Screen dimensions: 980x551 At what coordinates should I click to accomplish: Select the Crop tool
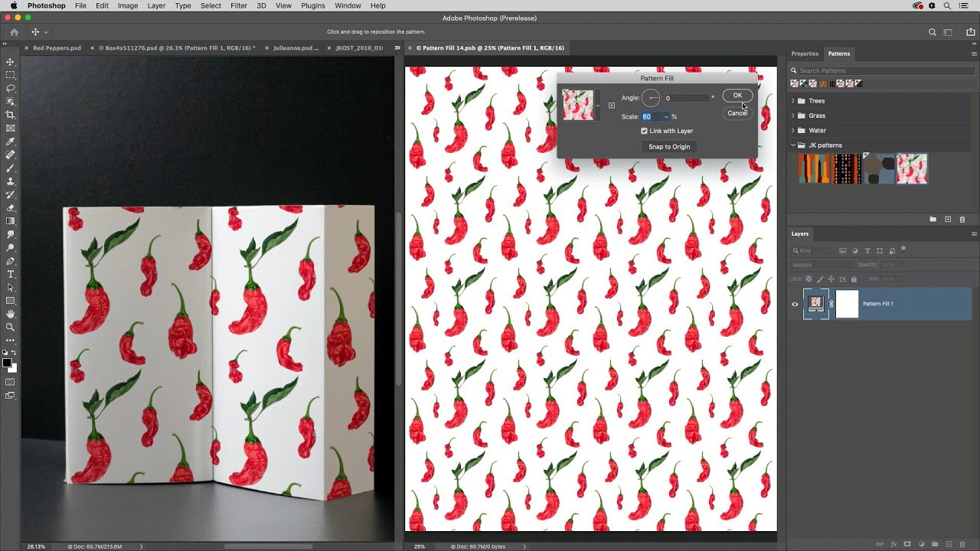pyautogui.click(x=11, y=115)
